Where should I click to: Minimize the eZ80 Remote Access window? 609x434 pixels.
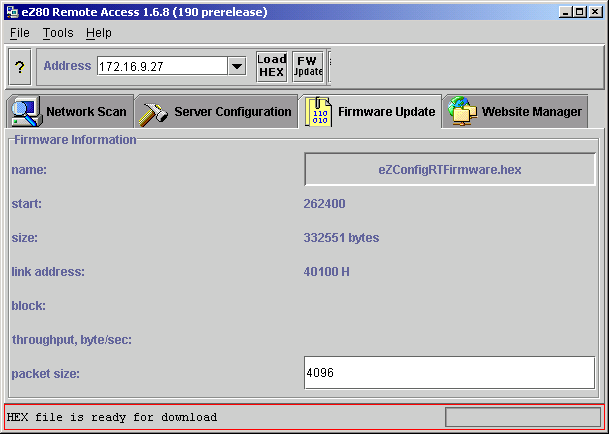pos(565,12)
